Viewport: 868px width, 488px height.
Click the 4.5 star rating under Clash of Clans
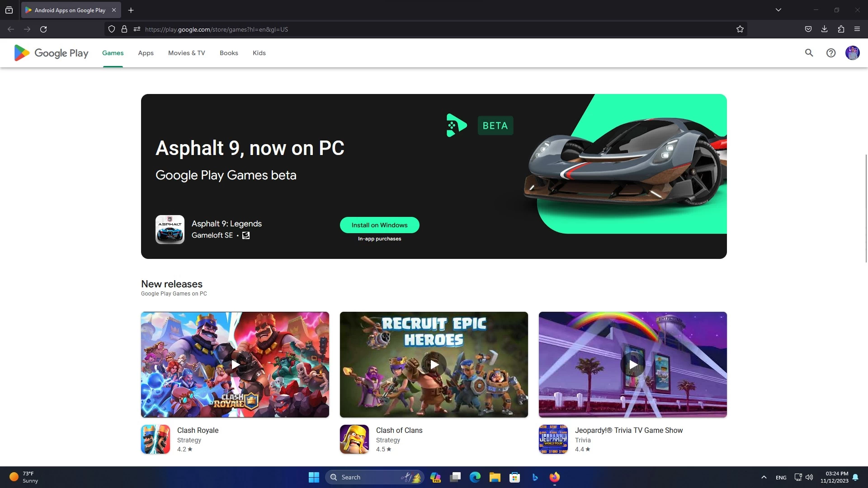pyautogui.click(x=384, y=449)
